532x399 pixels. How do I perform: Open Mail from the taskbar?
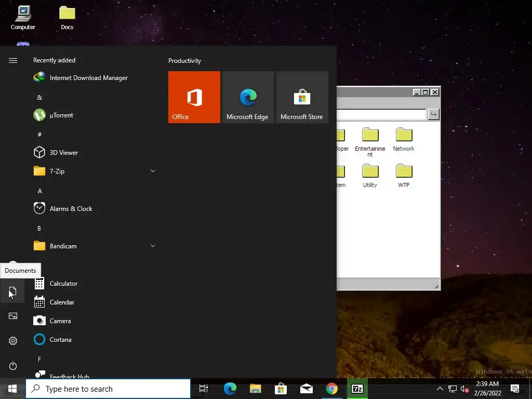[x=306, y=389]
